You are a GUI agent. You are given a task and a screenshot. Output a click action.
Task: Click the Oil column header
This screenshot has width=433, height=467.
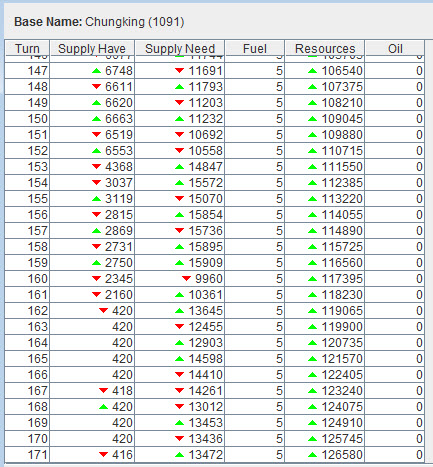tap(395, 48)
